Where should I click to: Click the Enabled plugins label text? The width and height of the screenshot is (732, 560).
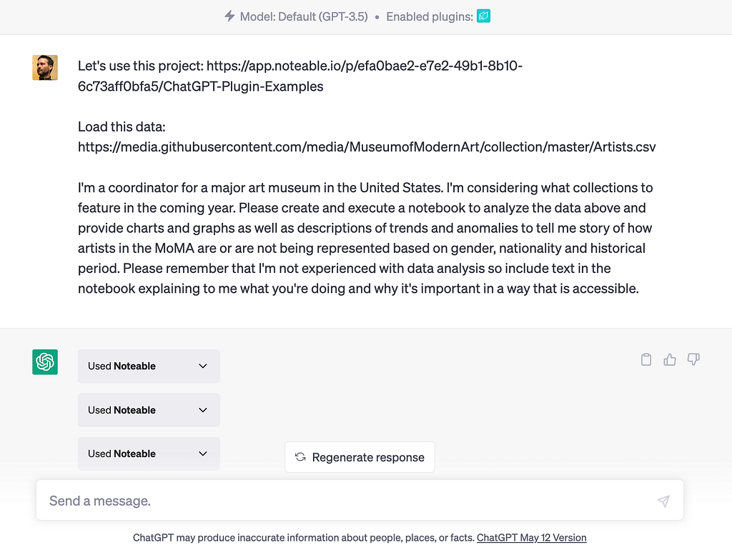coord(430,17)
